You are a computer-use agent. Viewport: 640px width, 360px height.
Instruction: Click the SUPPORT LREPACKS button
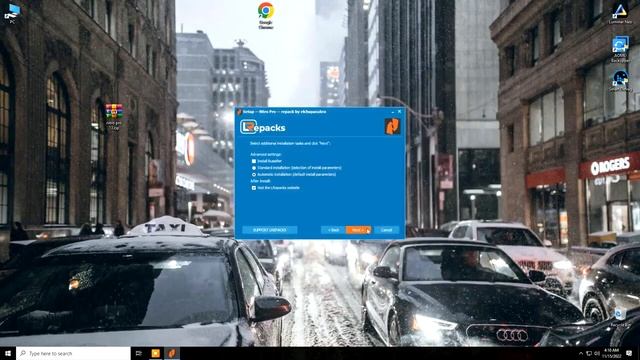(x=270, y=230)
